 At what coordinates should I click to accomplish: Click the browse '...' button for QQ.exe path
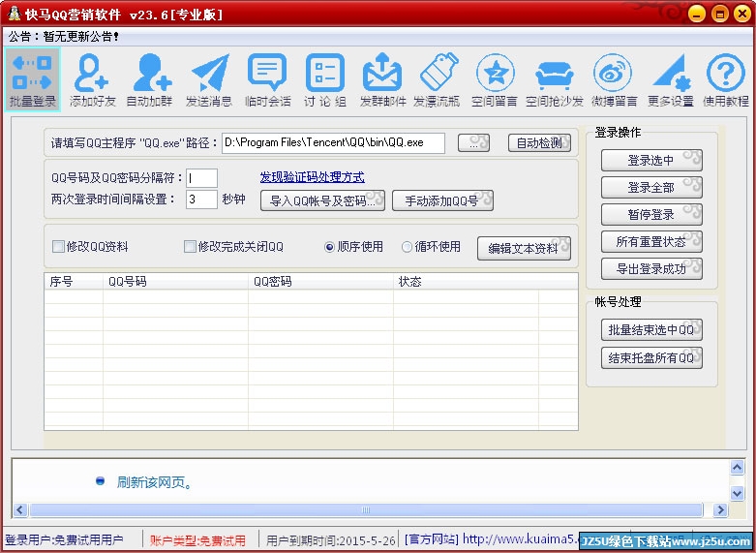[473, 142]
